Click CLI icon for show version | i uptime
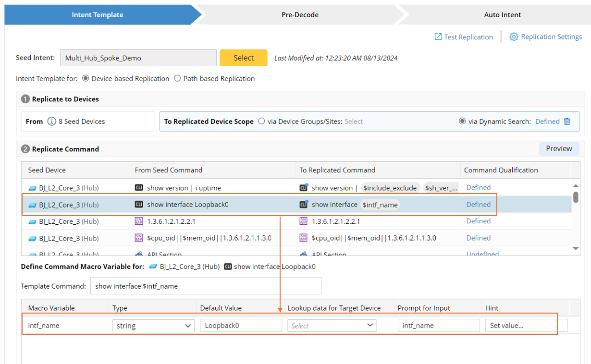Screen dimensions: 591x364 point(139,188)
